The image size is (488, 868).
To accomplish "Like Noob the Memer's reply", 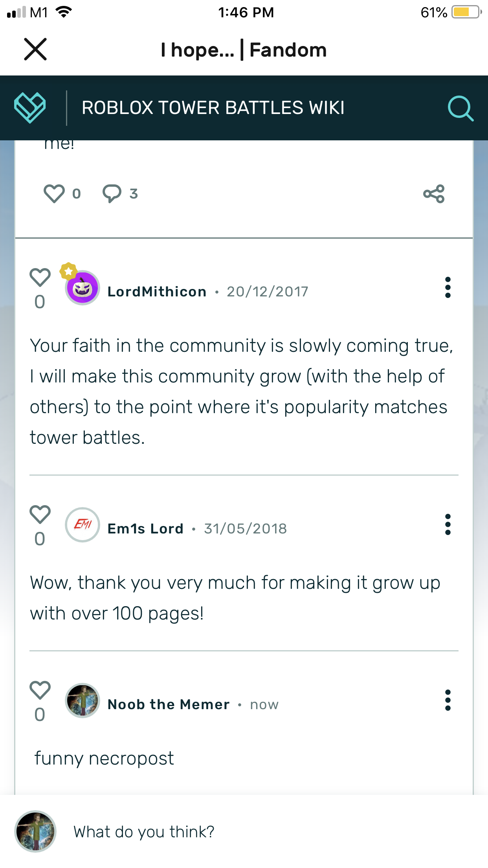I will (40, 690).
